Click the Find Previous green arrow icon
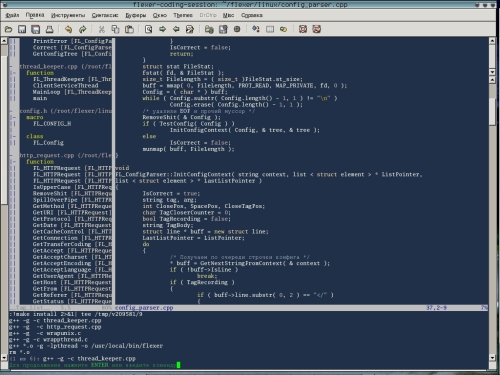The width and height of the screenshot is (500, 375). point(176,29)
